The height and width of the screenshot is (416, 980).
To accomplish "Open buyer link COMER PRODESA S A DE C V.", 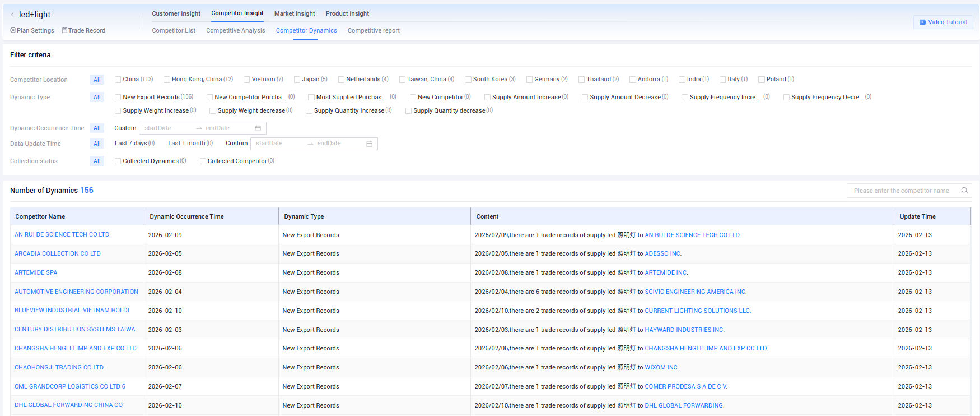I will coord(686,387).
